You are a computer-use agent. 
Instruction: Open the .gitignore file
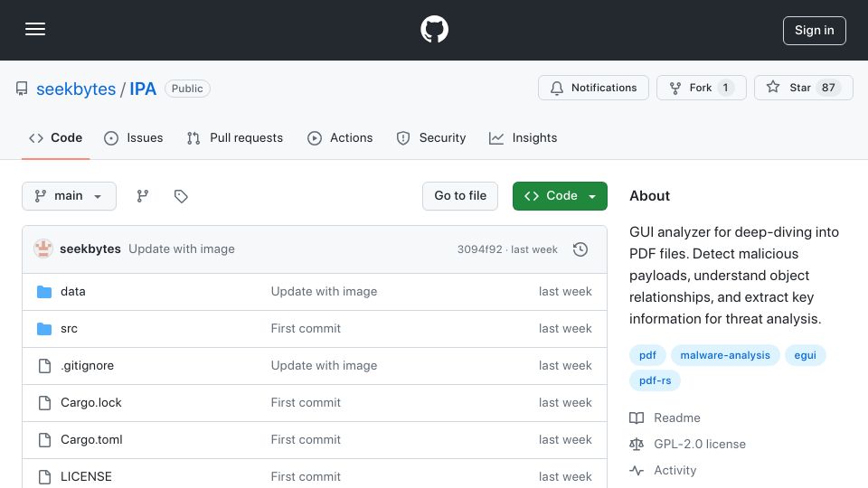(x=88, y=366)
